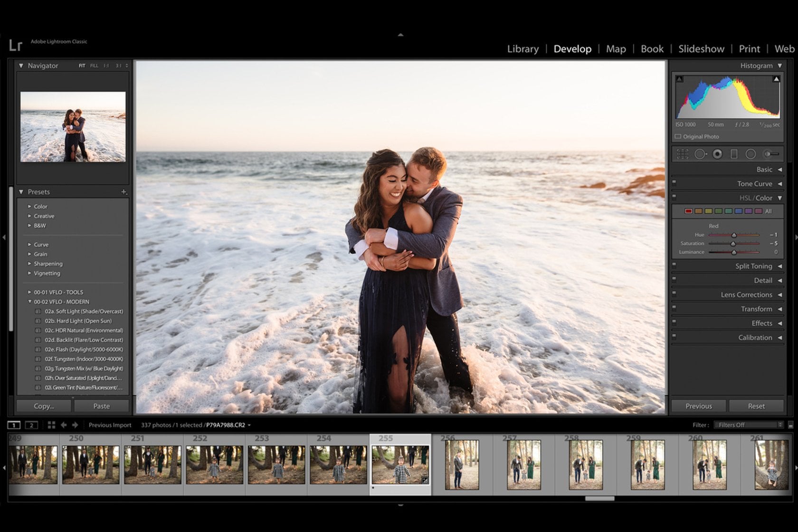Select the Radial Filter tool
The image size is (798, 532).
click(750, 153)
